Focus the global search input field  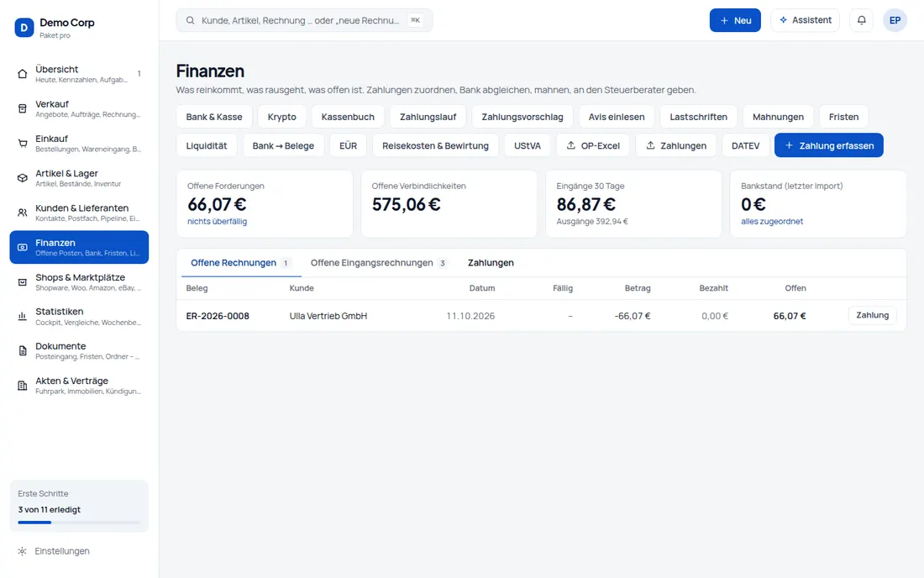click(304, 21)
